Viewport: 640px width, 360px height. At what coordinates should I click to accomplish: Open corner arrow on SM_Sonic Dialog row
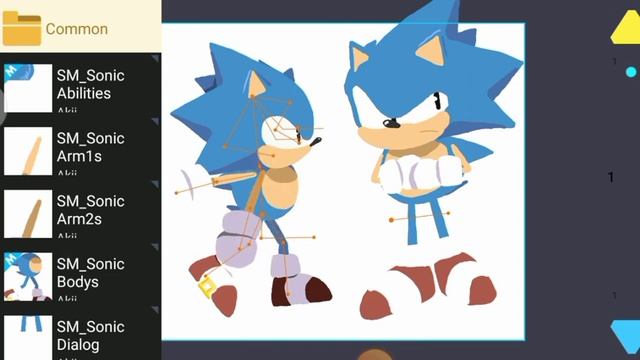click(x=156, y=310)
